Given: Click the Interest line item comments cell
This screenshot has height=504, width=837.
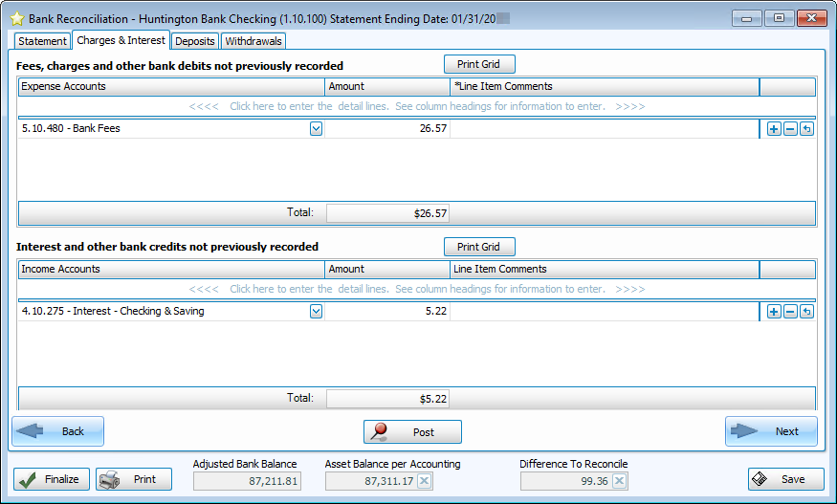Looking at the screenshot, I should tap(604, 312).
